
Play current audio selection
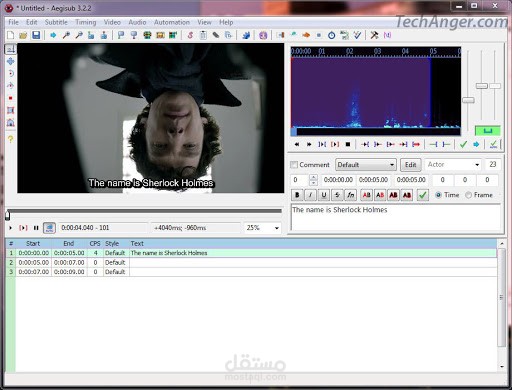pos(322,144)
